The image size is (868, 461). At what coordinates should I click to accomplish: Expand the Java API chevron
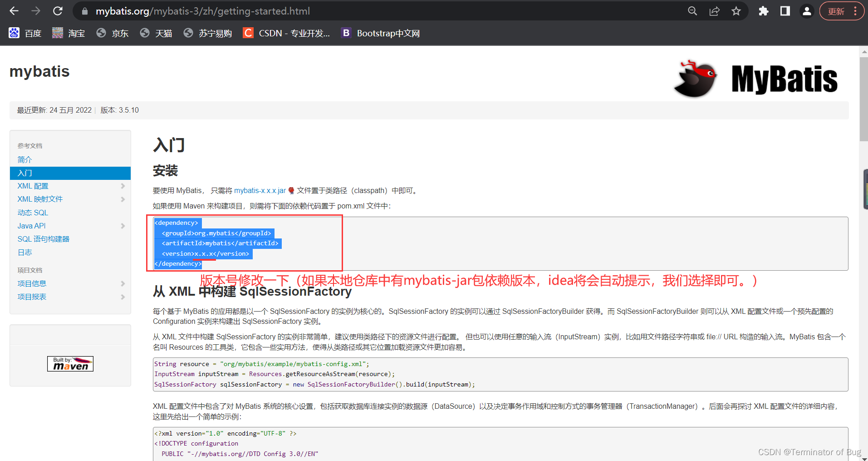point(123,226)
